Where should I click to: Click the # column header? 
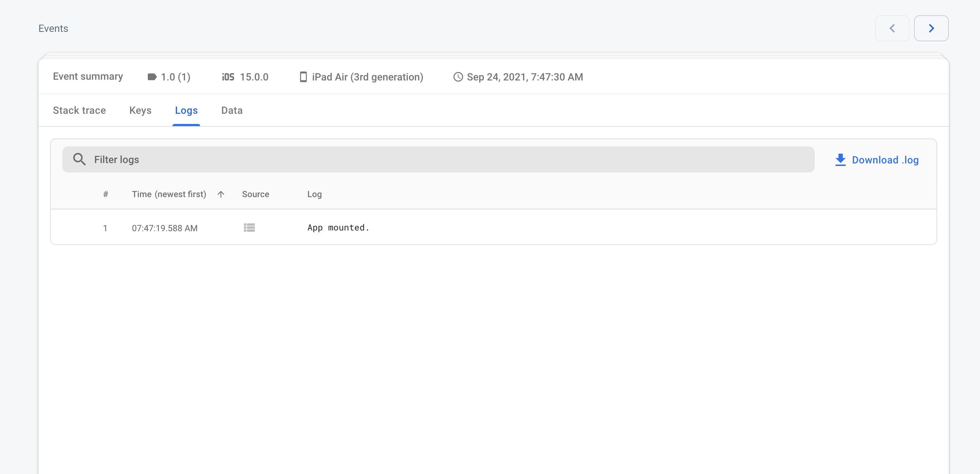[105, 194]
